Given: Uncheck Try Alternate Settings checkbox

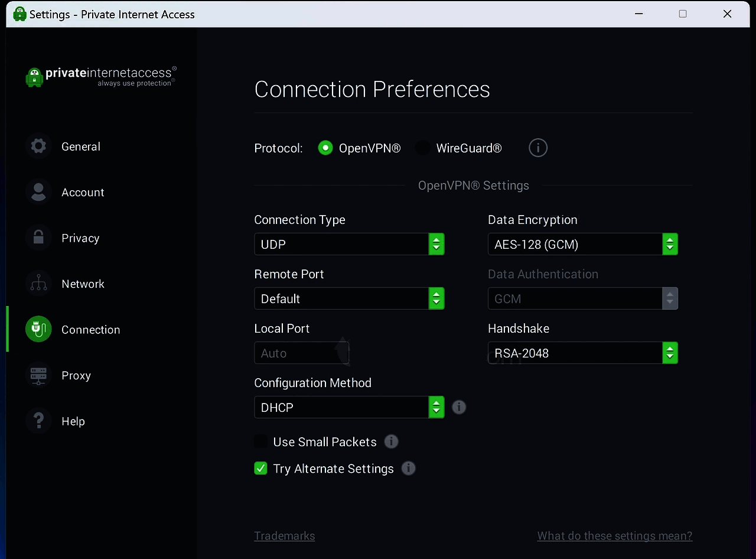Looking at the screenshot, I should click(260, 469).
